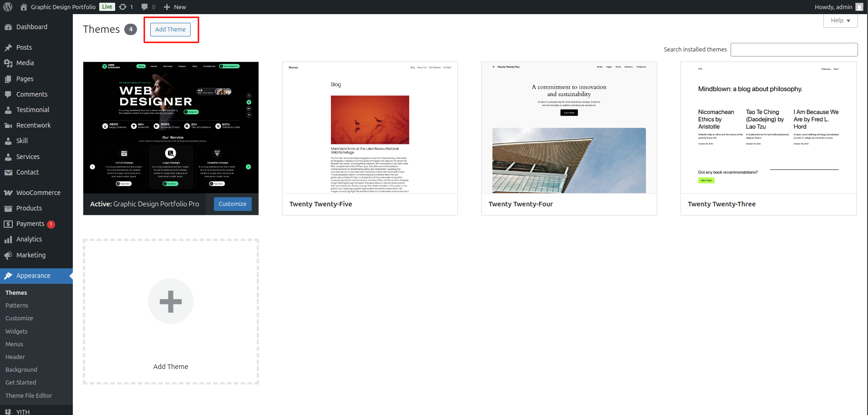Select the Comments icon in the sidebar
The height and width of the screenshot is (415, 868).
click(x=9, y=94)
